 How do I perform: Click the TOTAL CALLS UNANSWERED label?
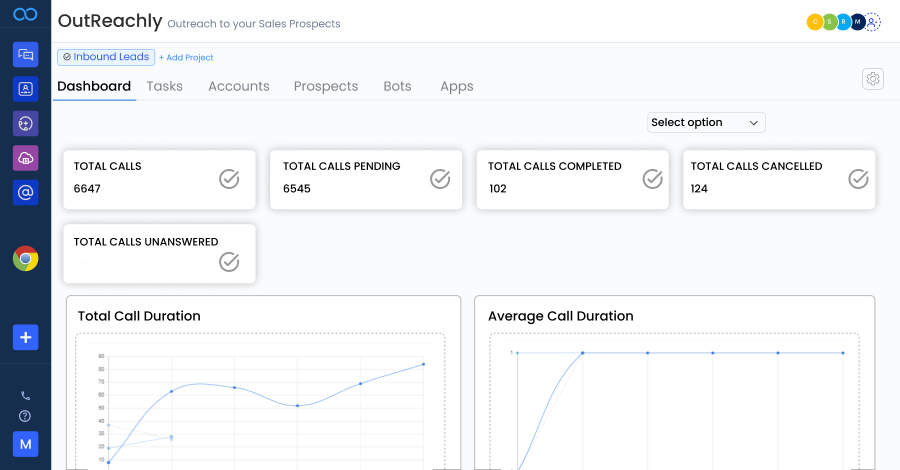pos(146,242)
